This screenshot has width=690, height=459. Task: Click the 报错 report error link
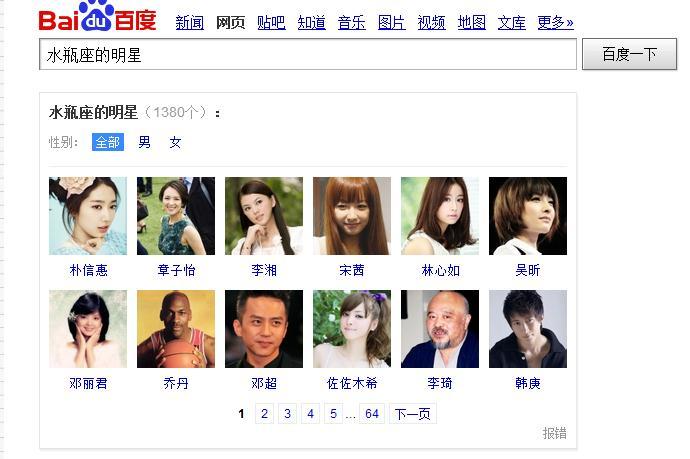point(554,433)
